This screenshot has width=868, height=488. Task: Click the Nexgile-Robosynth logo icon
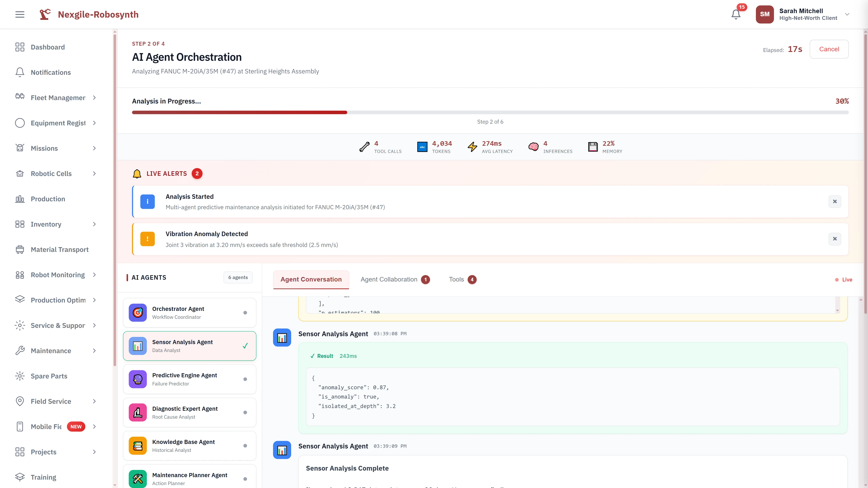[45, 14]
